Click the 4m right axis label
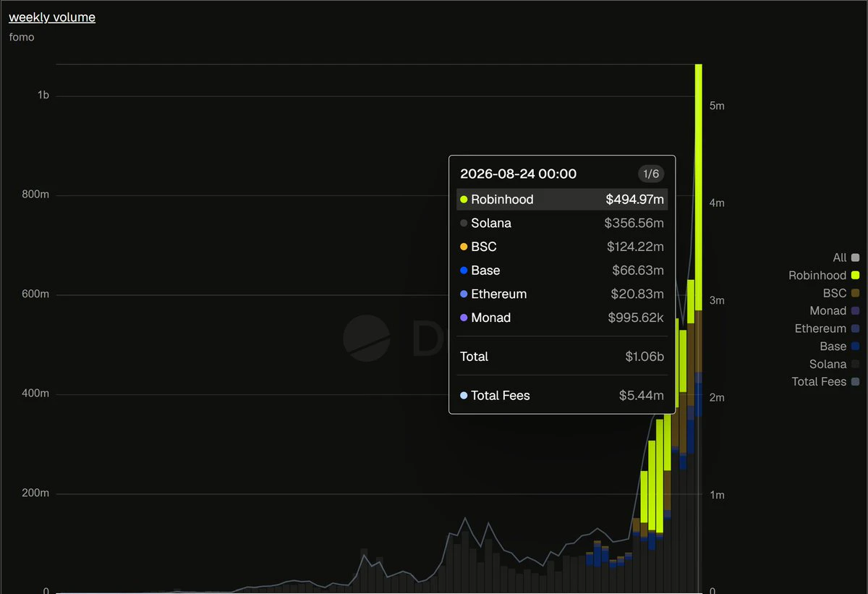The height and width of the screenshot is (594, 868). (x=717, y=203)
